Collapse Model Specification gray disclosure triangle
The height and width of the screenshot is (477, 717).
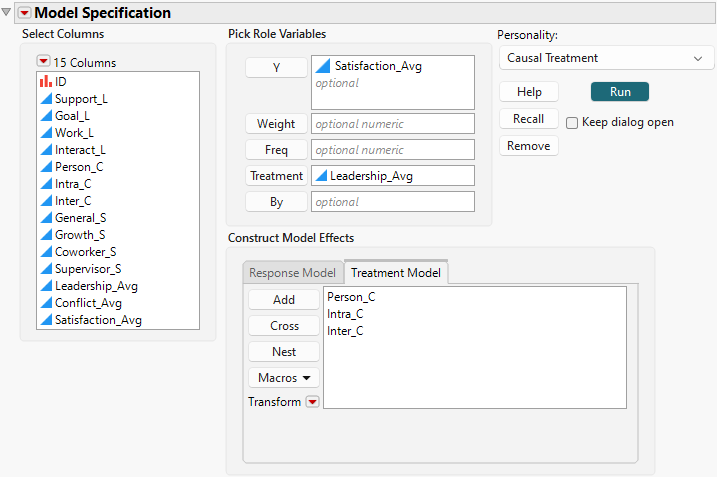(x=6, y=12)
